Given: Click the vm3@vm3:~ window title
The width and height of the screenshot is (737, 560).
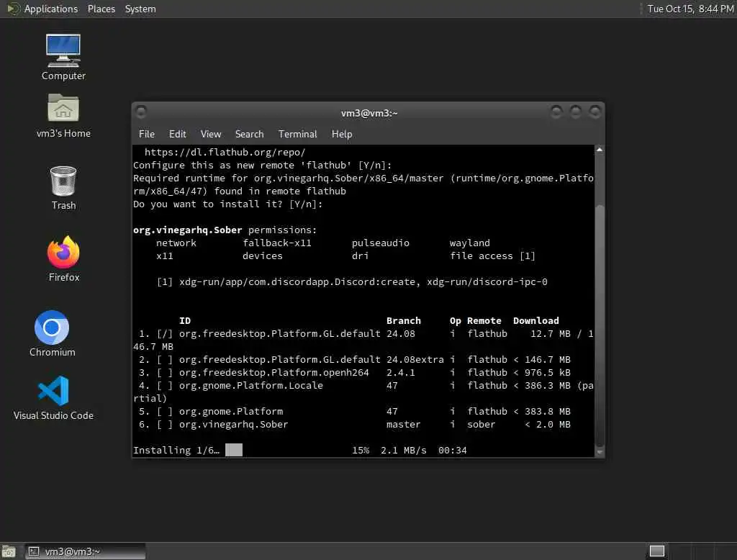Looking at the screenshot, I should pyautogui.click(x=369, y=113).
